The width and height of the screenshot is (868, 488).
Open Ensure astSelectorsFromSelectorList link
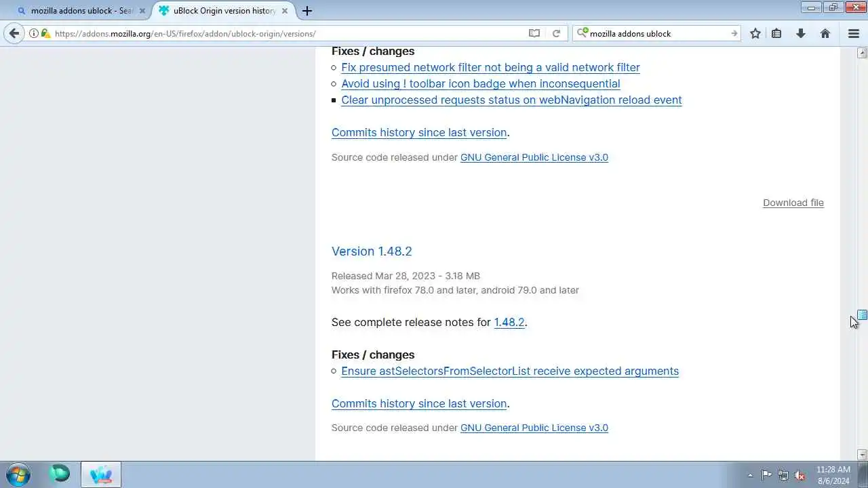[x=510, y=371]
